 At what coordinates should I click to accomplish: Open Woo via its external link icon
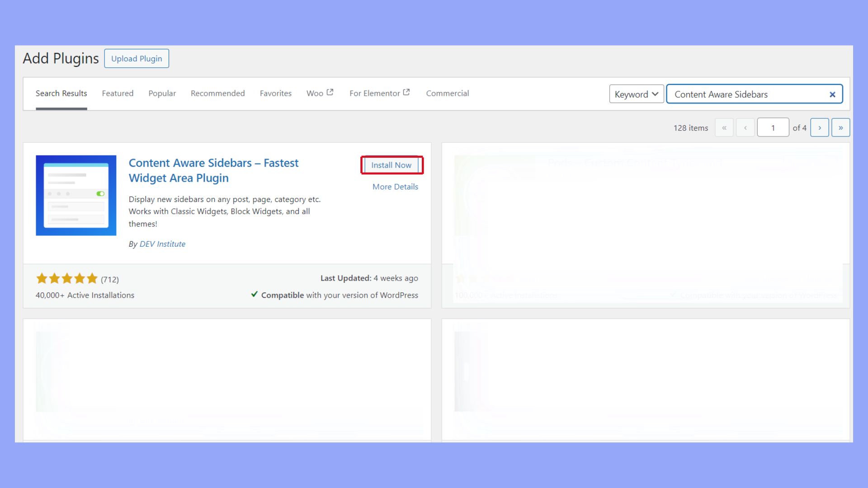tap(330, 92)
